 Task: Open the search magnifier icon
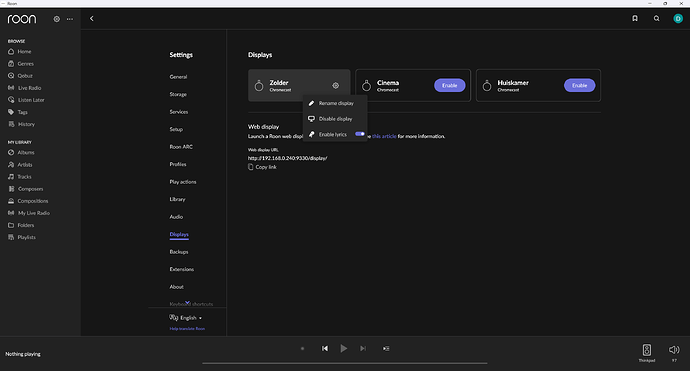(x=657, y=18)
